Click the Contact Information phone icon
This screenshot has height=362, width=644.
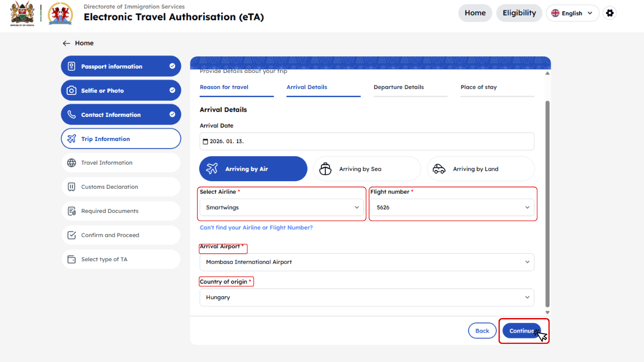click(x=71, y=115)
